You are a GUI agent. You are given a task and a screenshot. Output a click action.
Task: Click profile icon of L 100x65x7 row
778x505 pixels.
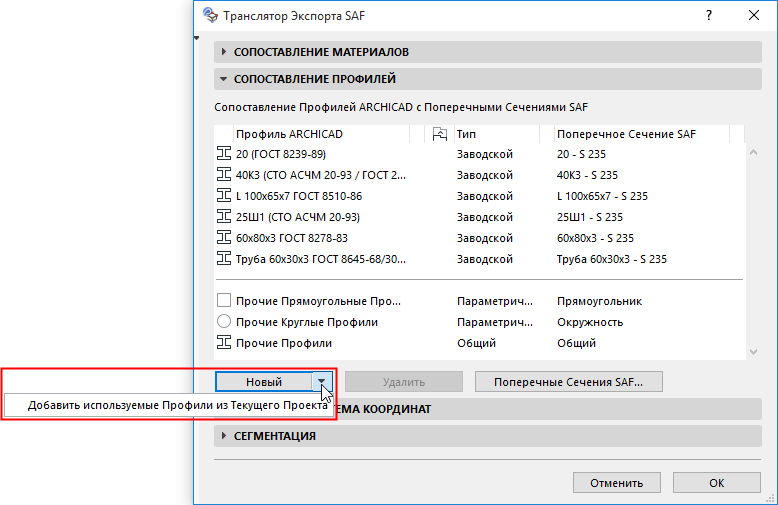[x=224, y=195]
